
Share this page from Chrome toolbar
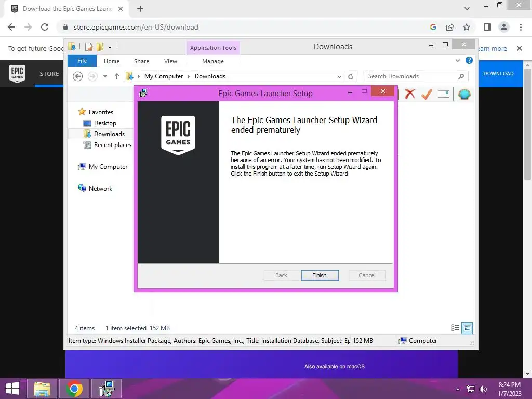coord(450,27)
